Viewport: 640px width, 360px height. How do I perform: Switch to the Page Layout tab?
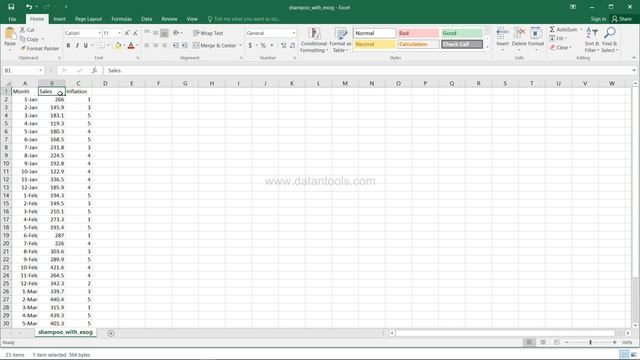88,19
